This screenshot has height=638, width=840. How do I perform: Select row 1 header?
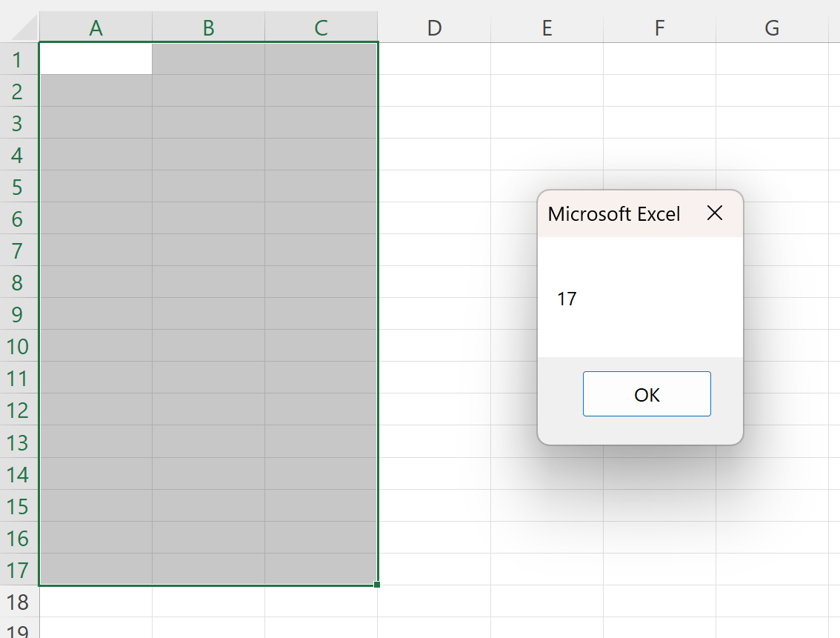pos(19,59)
